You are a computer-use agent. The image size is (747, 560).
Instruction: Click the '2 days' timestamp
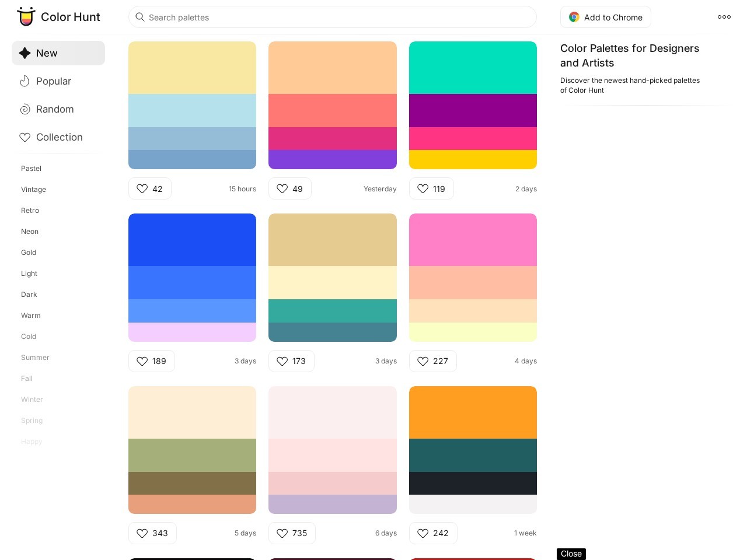[526, 189]
